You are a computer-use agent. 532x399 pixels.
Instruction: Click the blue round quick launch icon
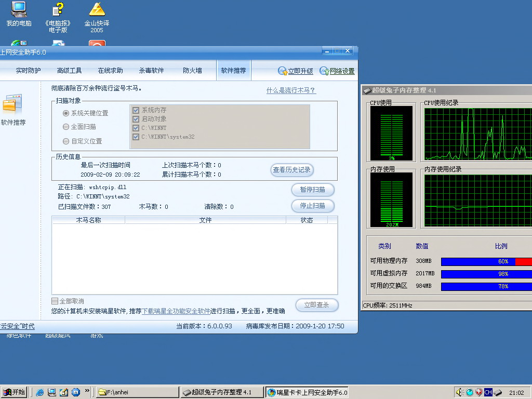(76, 392)
